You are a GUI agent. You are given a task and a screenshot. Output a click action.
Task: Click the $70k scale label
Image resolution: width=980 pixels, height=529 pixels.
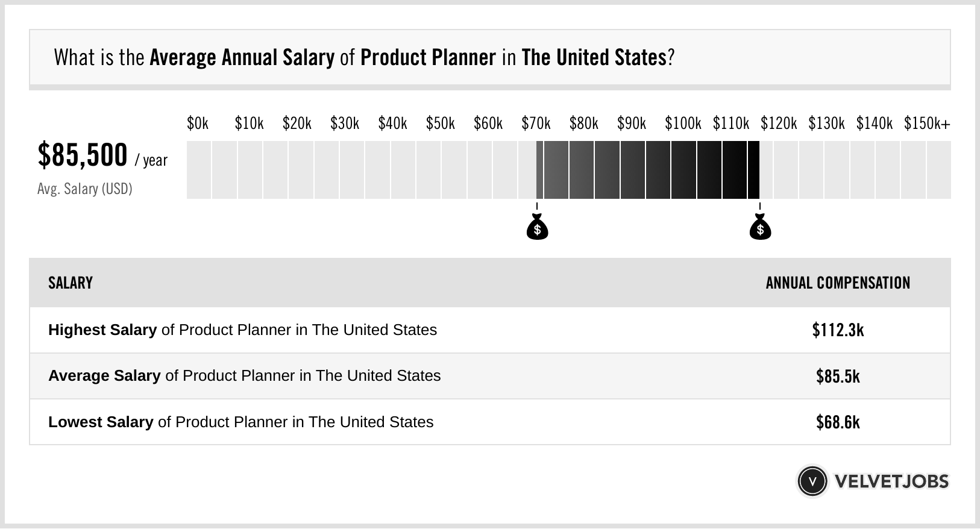pyautogui.click(x=536, y=124)
